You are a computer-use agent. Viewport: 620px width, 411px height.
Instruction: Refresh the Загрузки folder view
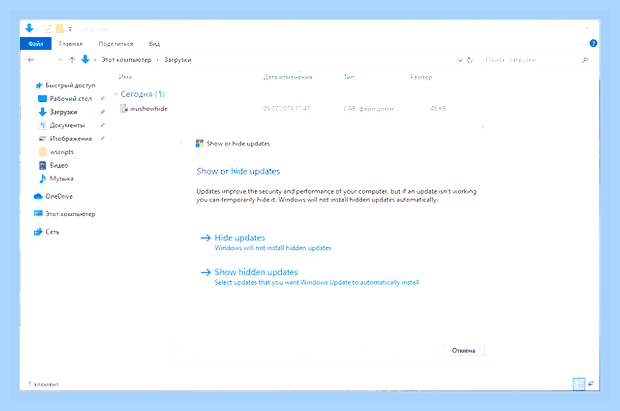tap(470, 60)
